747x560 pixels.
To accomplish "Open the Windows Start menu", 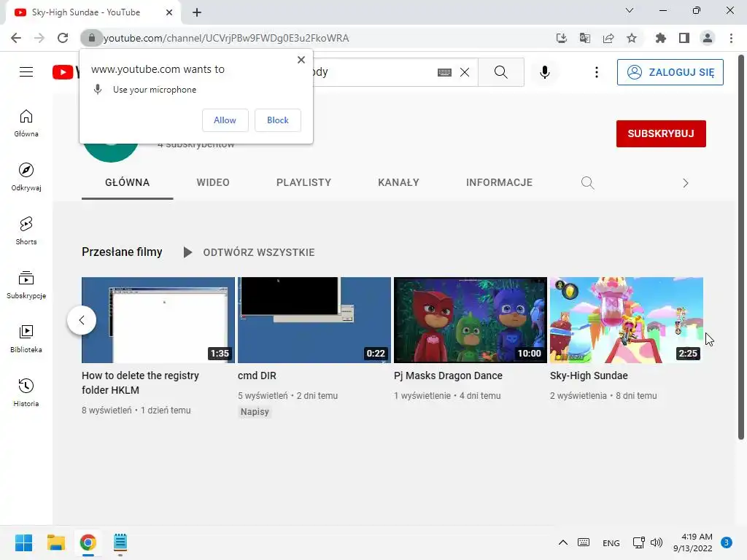I will coord(24,542).
